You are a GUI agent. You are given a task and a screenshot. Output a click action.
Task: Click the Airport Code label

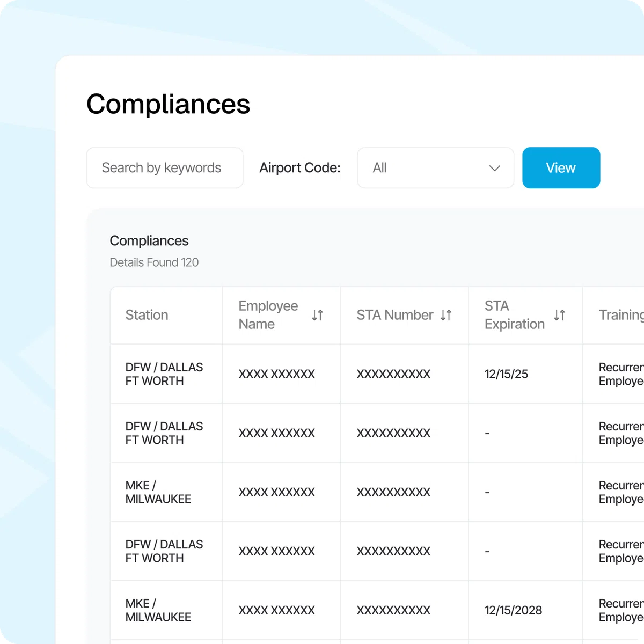click(300, 168)
